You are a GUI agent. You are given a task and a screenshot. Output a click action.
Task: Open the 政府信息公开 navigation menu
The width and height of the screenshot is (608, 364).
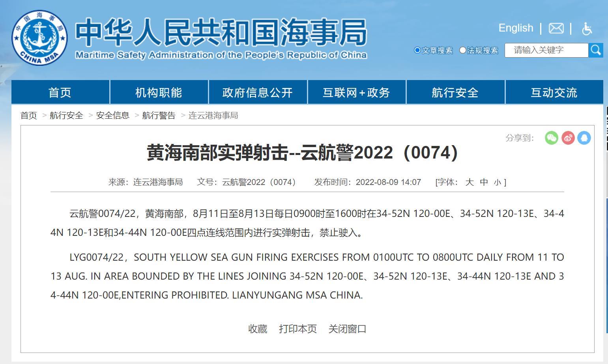(258, 92)
